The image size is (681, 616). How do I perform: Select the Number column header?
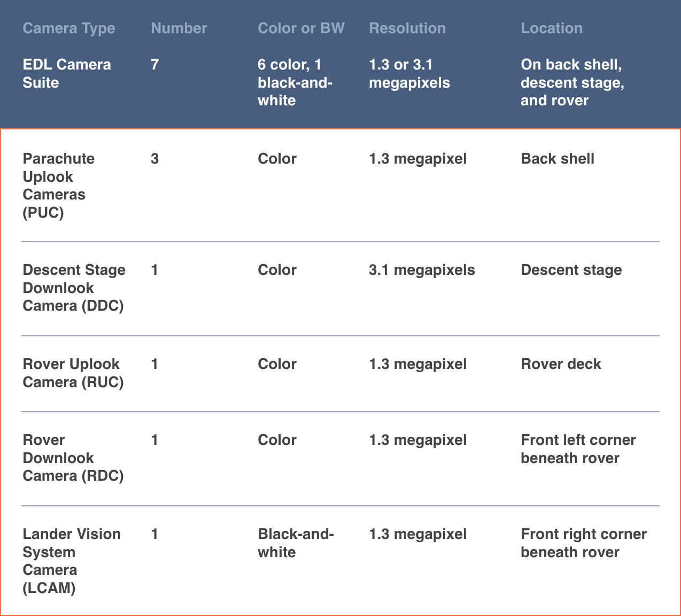tap(179, 28)
